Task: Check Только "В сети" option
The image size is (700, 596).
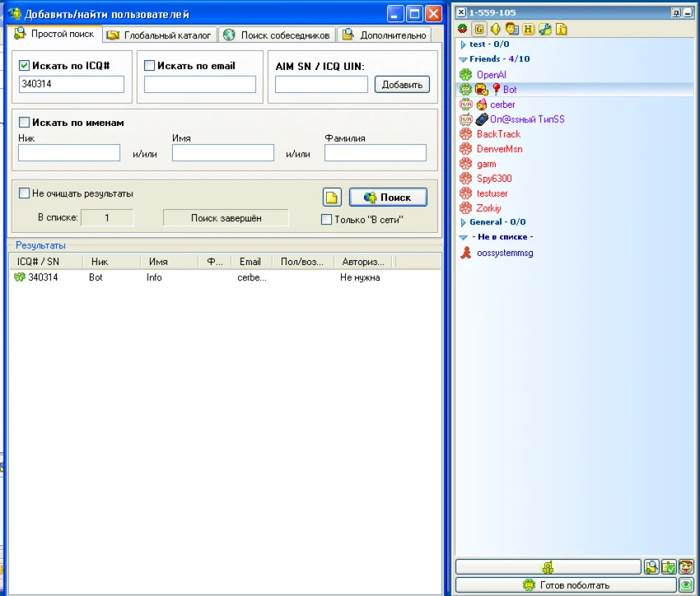Action: 326,220
